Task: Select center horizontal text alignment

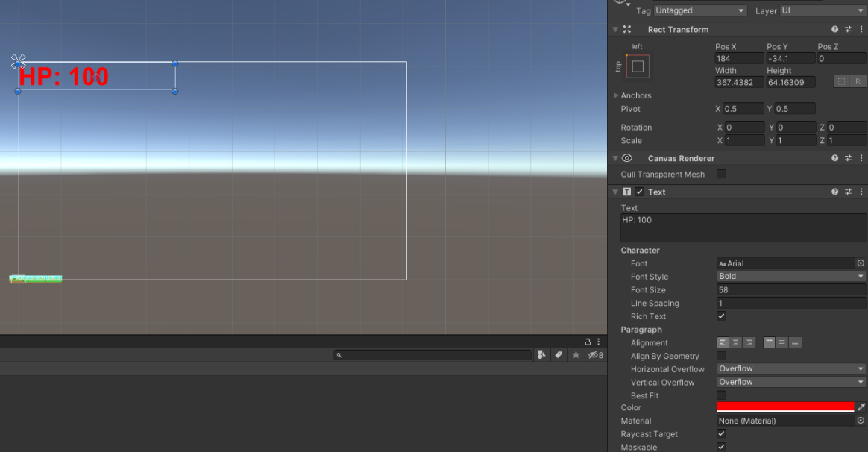Action: click(x=735, y=342)
